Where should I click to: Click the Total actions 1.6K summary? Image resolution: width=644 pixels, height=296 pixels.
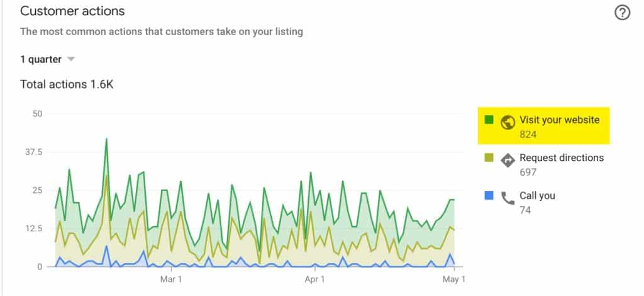66,84
